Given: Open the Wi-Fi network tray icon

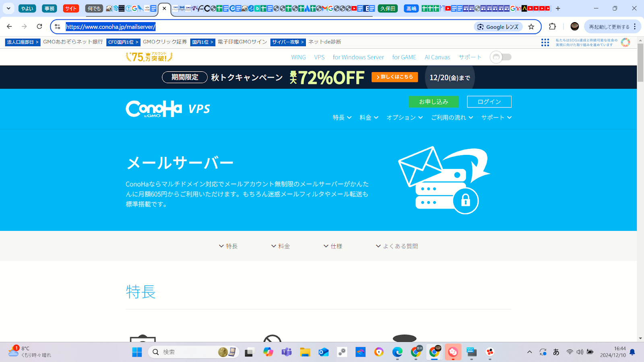Looking at the screenshot, I should 570,352.
